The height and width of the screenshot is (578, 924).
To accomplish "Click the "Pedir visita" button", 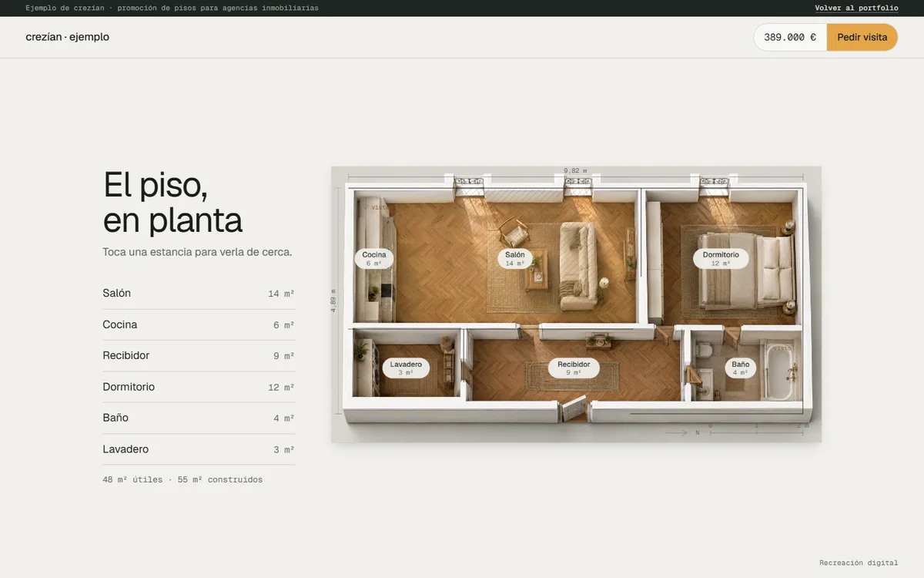I will click(862, 37).
